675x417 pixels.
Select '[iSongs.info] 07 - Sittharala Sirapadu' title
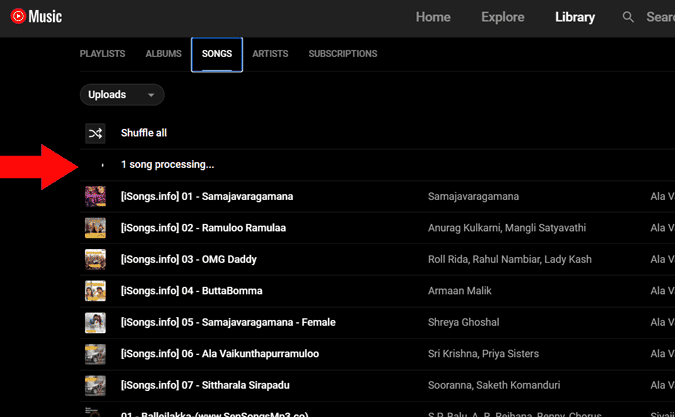(x=205, y=385)
